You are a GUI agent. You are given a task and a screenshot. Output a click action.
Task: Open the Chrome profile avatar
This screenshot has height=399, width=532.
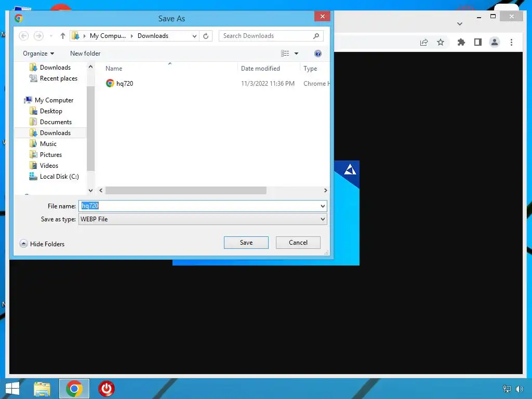(495, 42)
